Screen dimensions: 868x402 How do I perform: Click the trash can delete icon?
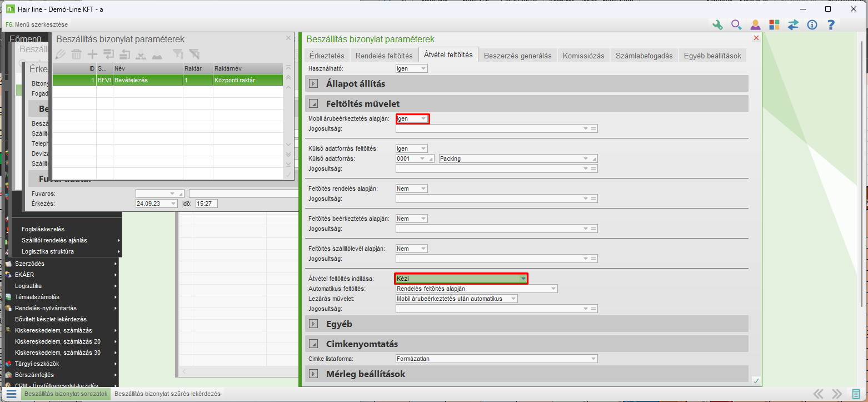tap(77, 54)
